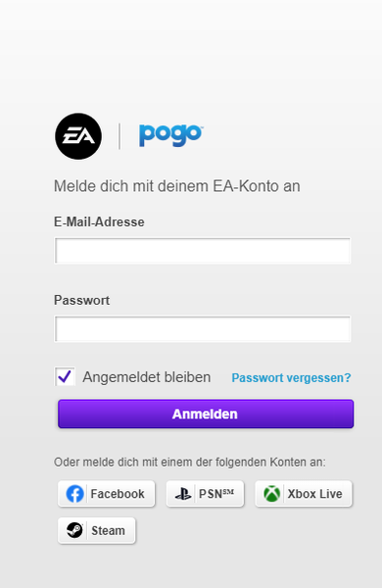
Task: Focus the E-Mail-Adresse input field
Action: pos(203,251)
